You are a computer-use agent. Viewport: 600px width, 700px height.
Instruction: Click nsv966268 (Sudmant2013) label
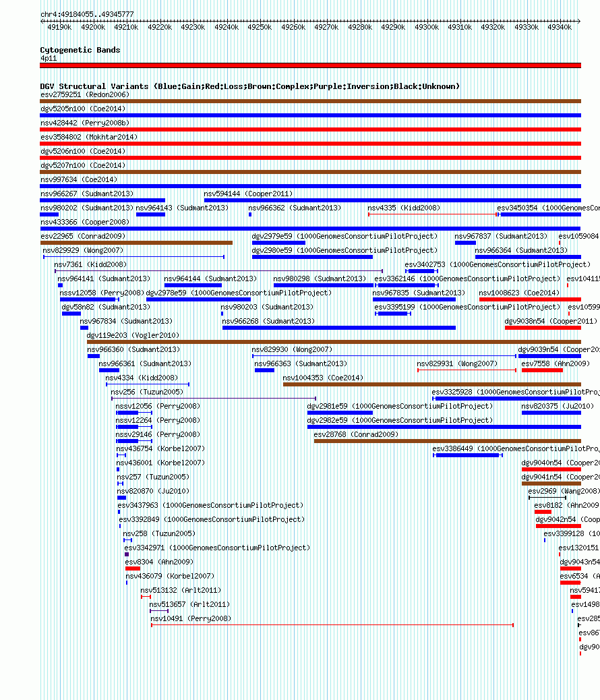click(x=268, y=322)
